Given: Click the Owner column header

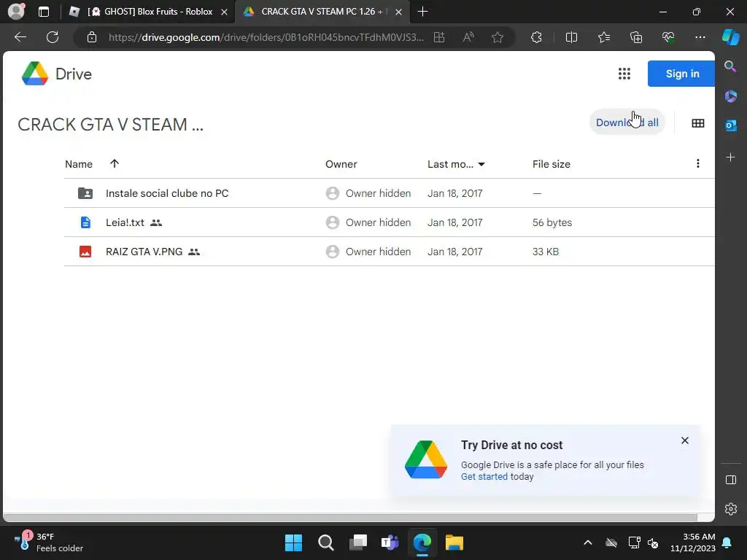Looking at the screenshot, I should [341, 164].
